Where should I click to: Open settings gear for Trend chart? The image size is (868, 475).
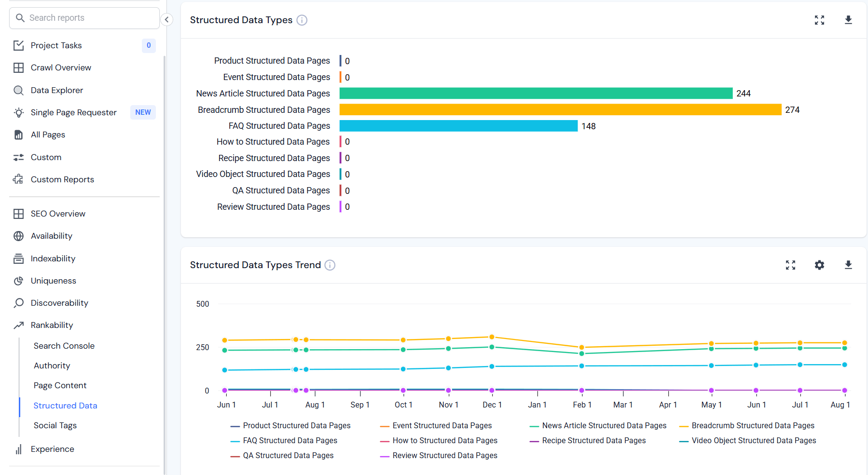point(819,265)
